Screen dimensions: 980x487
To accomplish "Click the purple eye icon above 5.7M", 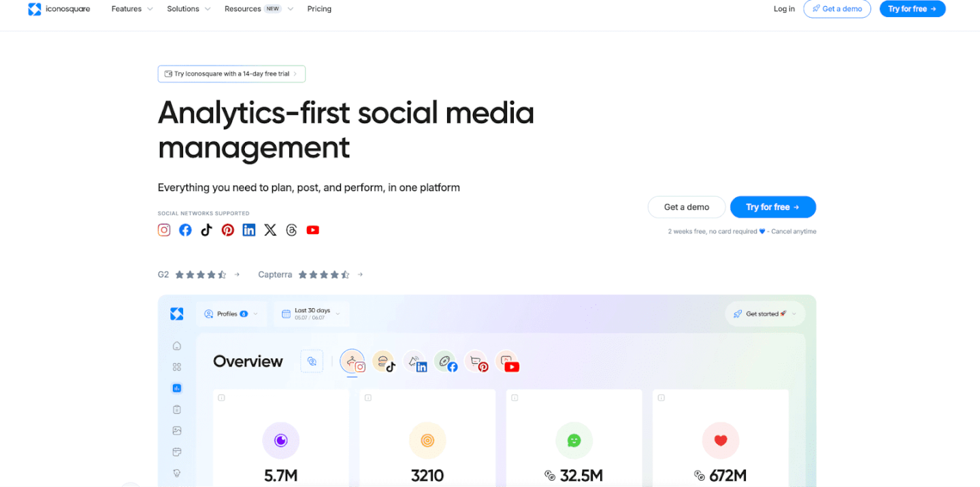I will 281,441.
